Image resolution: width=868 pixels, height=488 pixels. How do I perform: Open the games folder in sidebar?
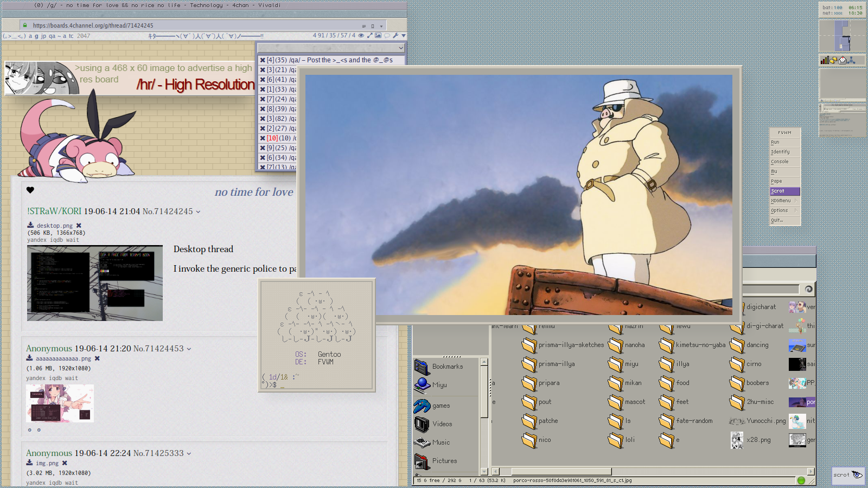[x=422, y=406]
